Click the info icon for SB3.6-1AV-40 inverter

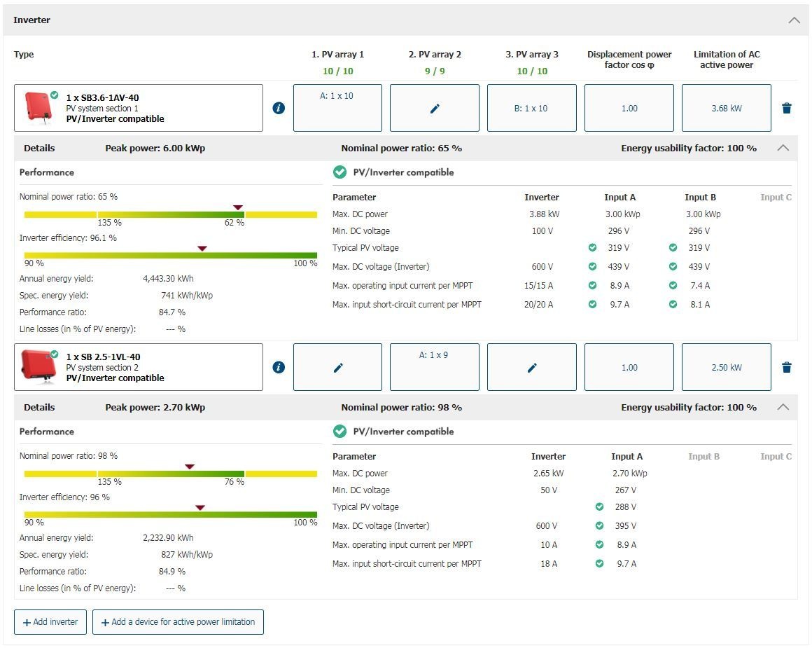(279, 108)
